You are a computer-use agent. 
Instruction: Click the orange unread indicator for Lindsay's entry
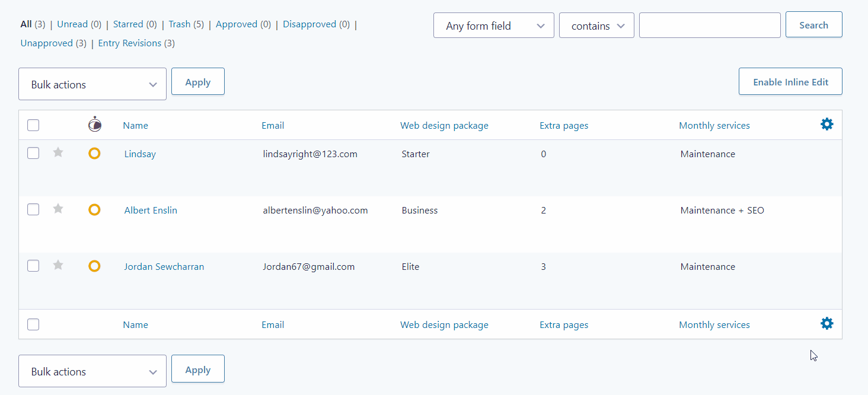[94, 153]
